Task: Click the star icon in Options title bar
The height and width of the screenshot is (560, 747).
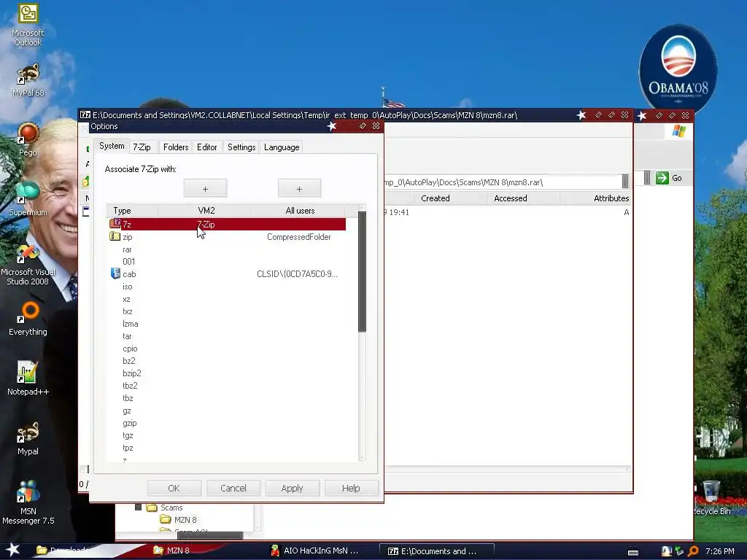Action: [332, 126]
